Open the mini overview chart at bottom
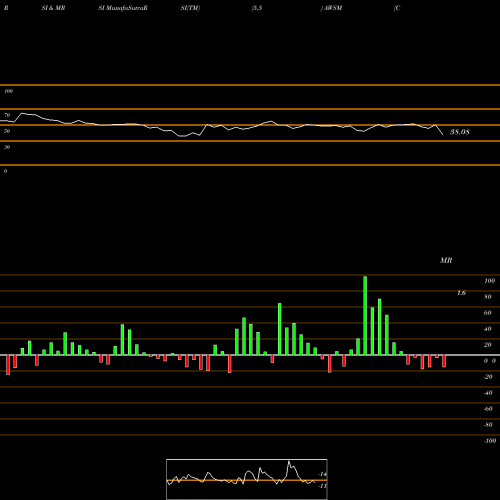Viewport: 500px width, 500px height. [x=247, y=479]
